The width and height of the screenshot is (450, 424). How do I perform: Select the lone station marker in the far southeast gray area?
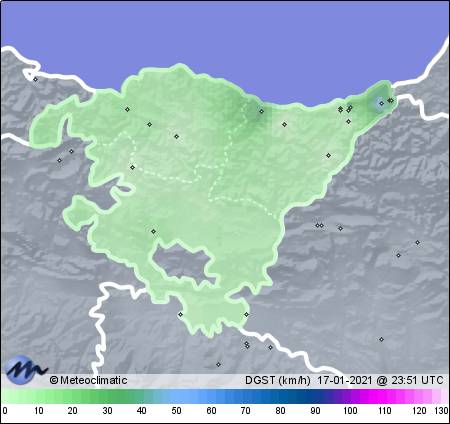click(381, 339)
